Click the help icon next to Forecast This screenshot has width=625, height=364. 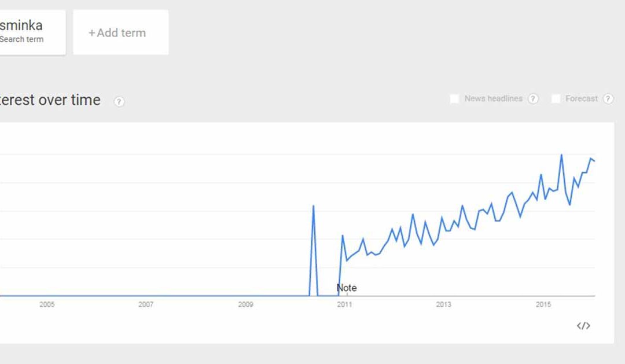click(x=608, y=99)
